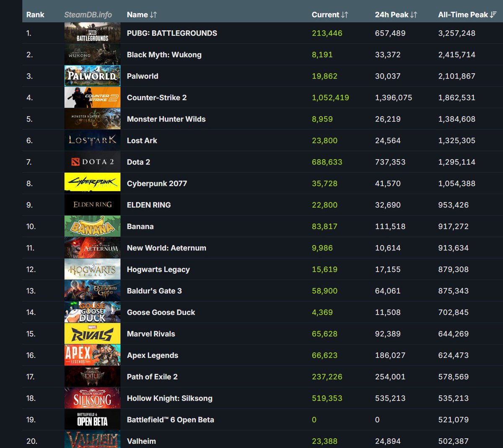Click the Hollow Knight Silksong red thumbnail
503x448 pixels.
pyautogui.click(x=92, y=398)
